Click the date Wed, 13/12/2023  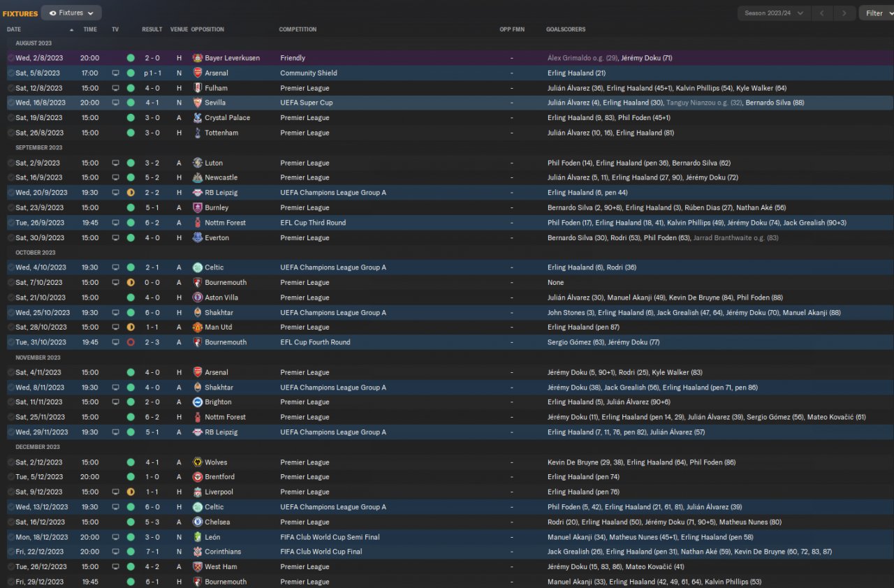42,507
